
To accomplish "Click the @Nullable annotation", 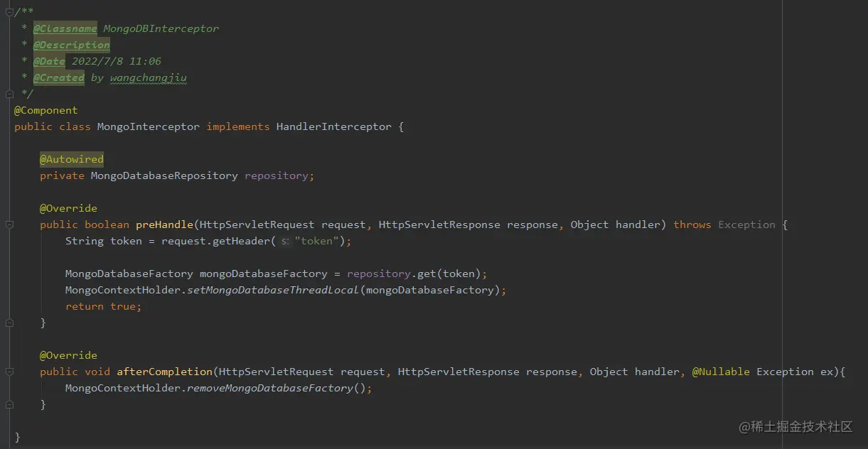I will point(721,372).
